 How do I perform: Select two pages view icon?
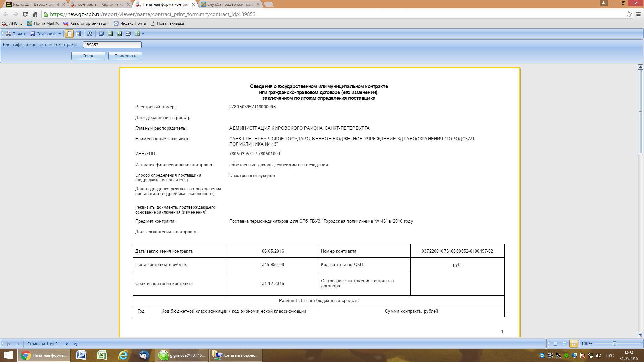(x=119, y=34)
